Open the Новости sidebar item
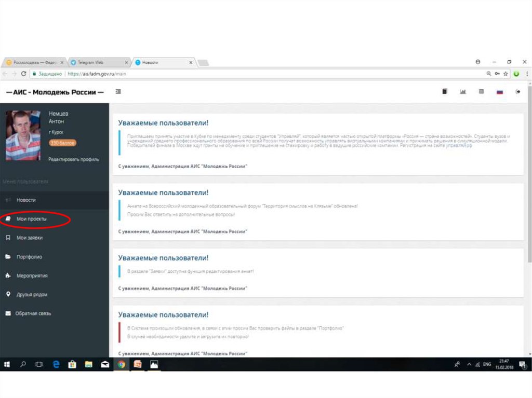The image size is (532, 398). [54, 200]
